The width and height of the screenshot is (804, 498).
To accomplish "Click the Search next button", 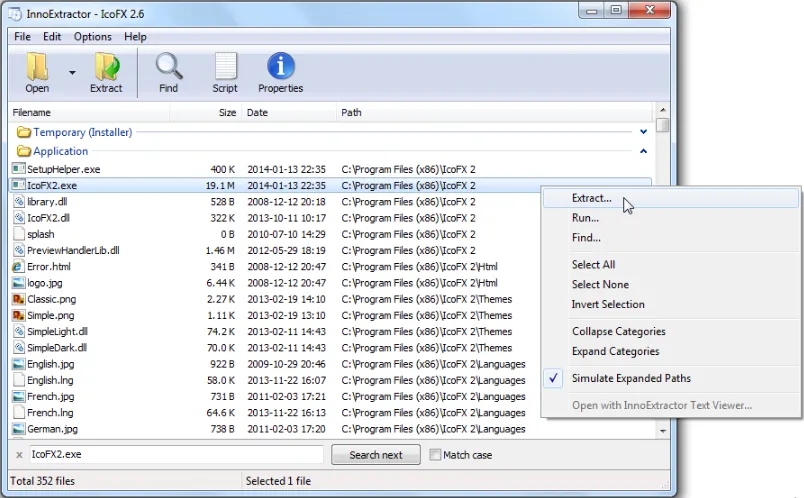I will pyautogui.click(x=376, y=455).
